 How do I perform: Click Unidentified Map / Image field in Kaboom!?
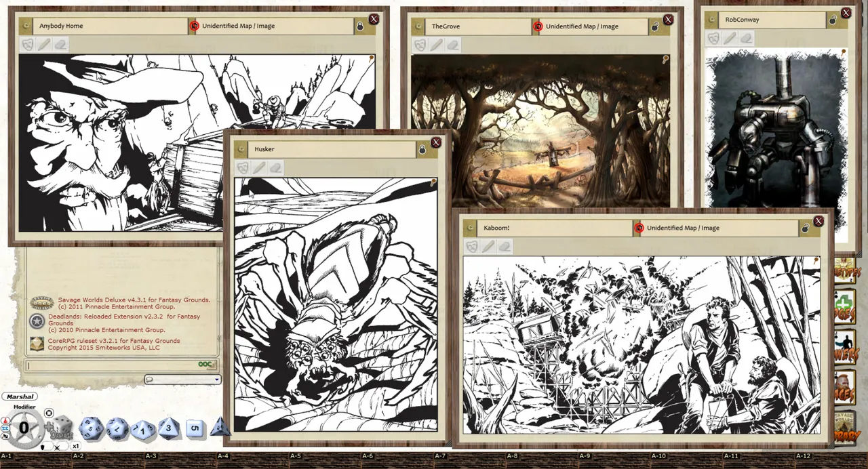(720, 228)
